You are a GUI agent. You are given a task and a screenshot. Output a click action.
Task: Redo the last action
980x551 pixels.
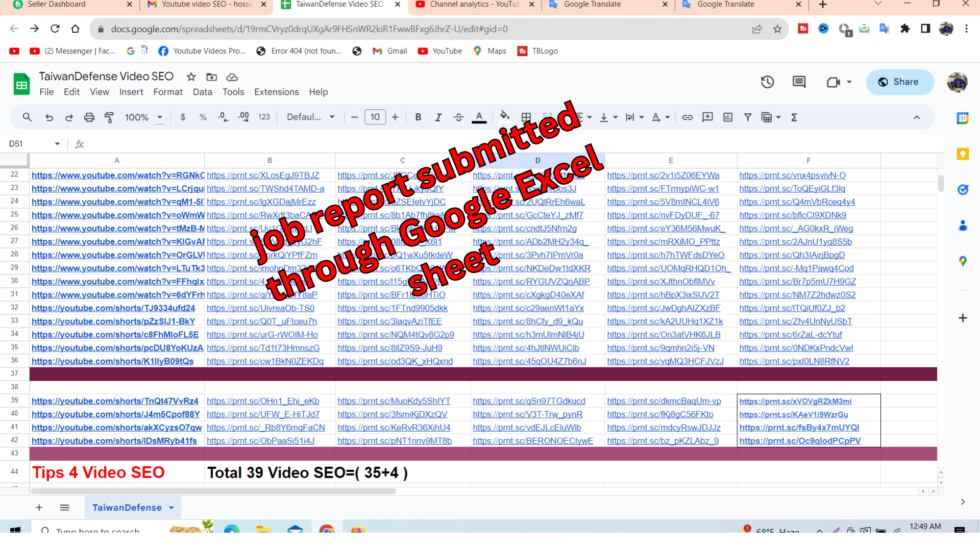tap(69, 117)
